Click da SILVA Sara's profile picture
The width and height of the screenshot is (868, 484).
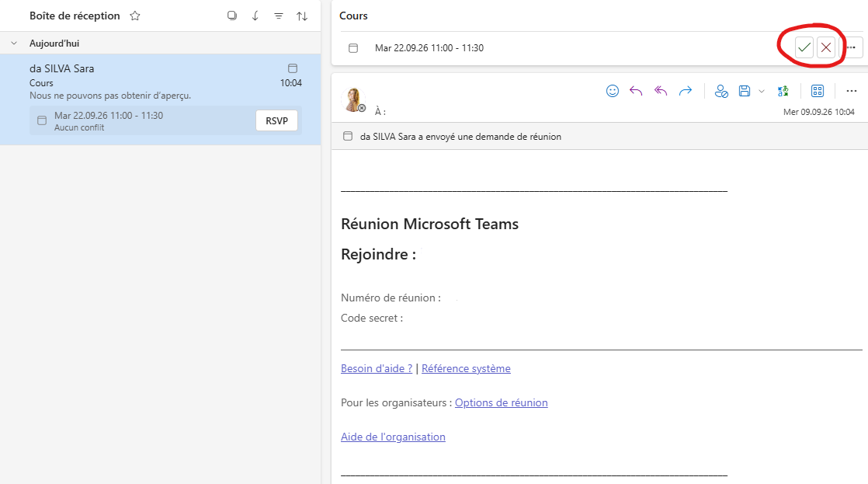coord(354,100)
